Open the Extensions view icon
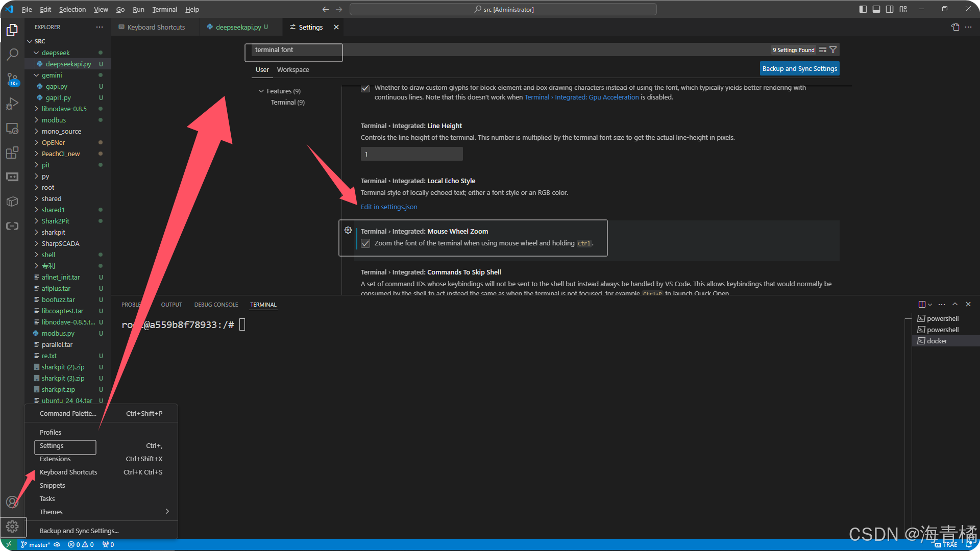 click(12, 153)
